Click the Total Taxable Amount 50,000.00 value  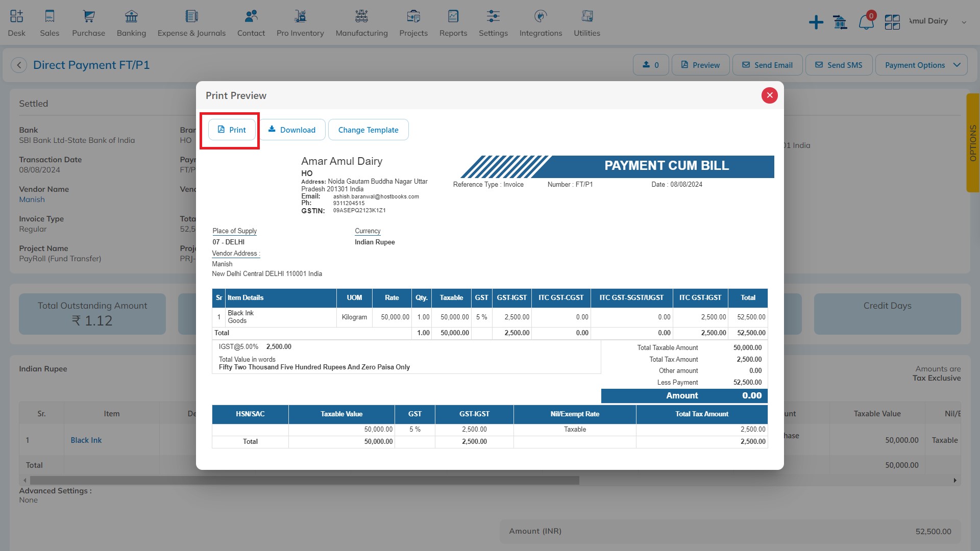point(747,347)
